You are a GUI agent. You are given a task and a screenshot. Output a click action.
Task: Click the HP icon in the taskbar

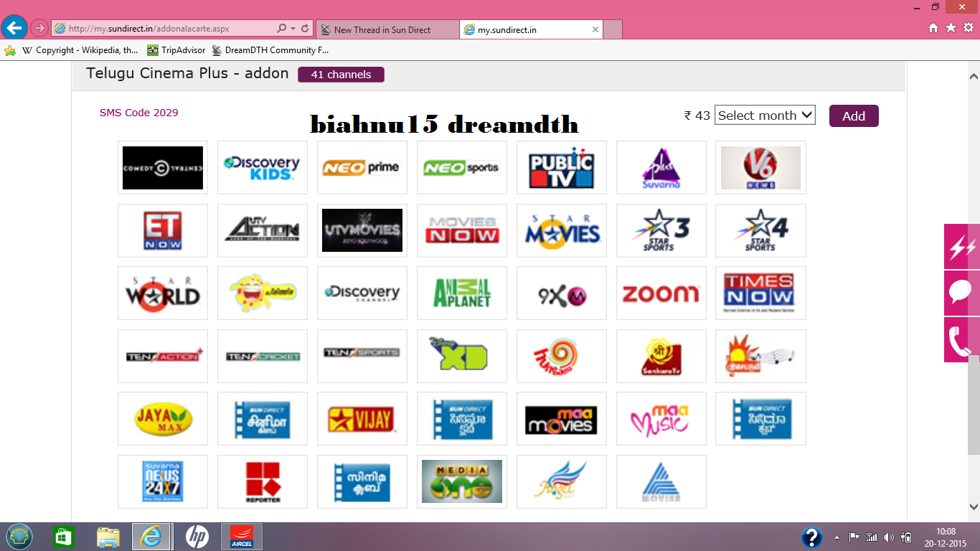click(197, 537)
